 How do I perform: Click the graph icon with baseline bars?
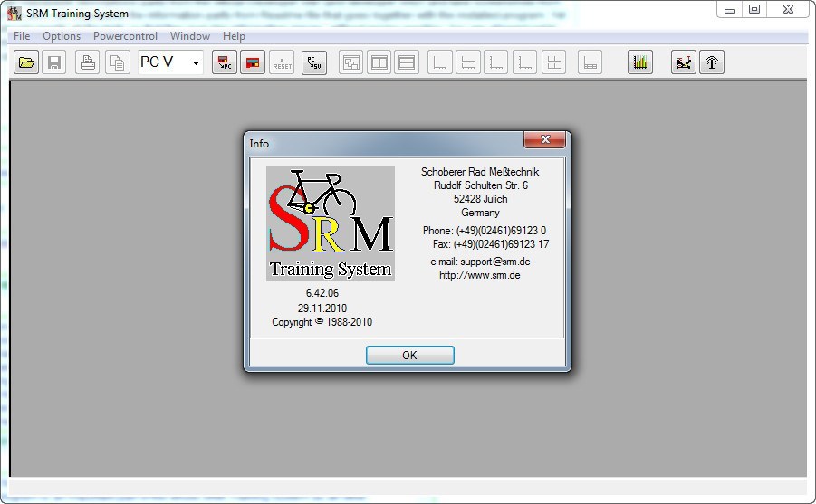590,63
